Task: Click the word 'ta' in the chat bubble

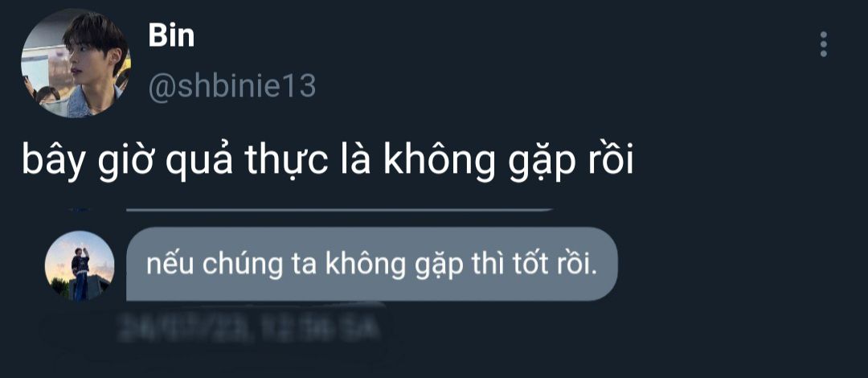Action: pyautogui.click(x=301, y=266)
